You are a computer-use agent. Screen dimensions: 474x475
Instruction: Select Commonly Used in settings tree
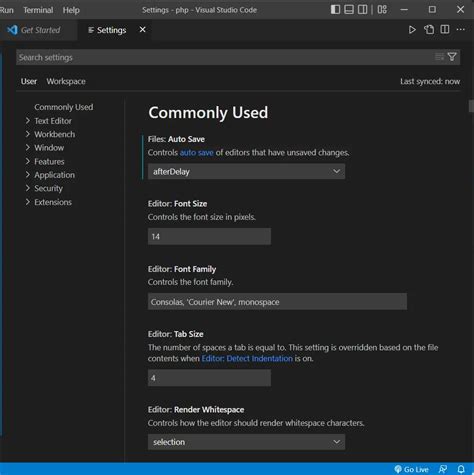(64, 107)
